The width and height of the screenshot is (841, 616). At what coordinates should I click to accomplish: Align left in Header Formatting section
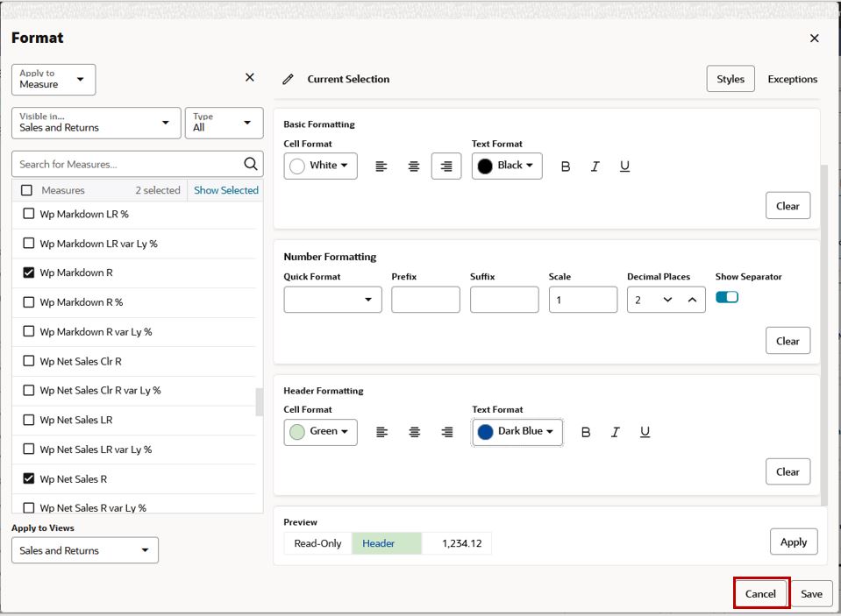point(381,432)
